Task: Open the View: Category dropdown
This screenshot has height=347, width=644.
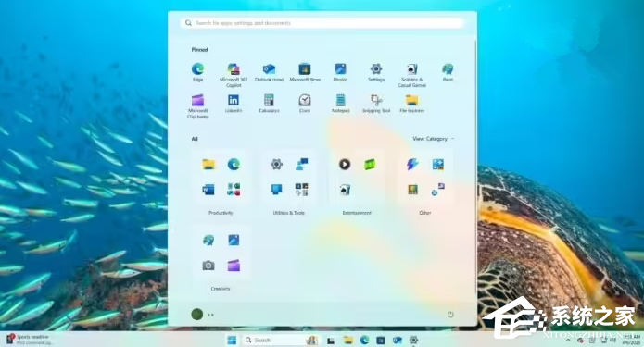Action: pyautogui.click(x=434, y=139)
